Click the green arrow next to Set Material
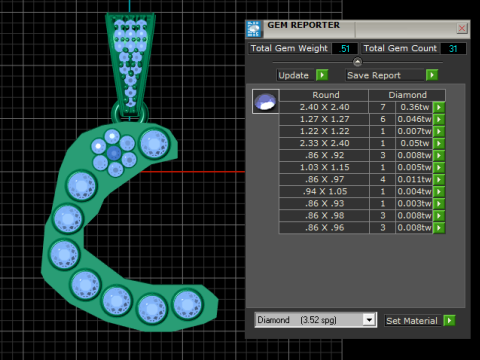Image resolution: width=480 pixels, height=360 pixels. pyautogui.click(x=449, y=321)
